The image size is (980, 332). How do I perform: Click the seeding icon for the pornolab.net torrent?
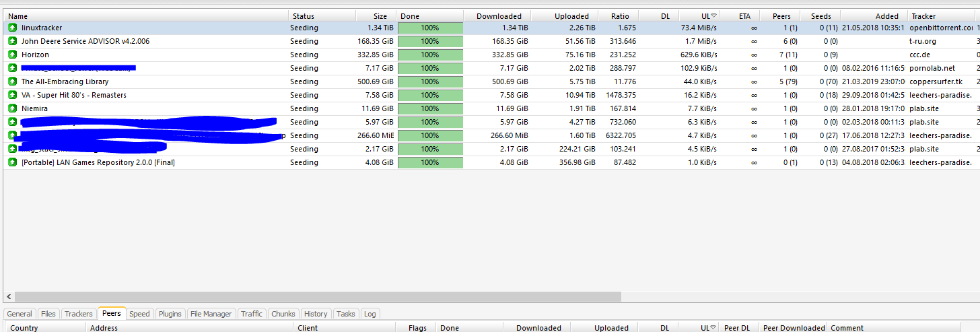(x=12, y=68)
